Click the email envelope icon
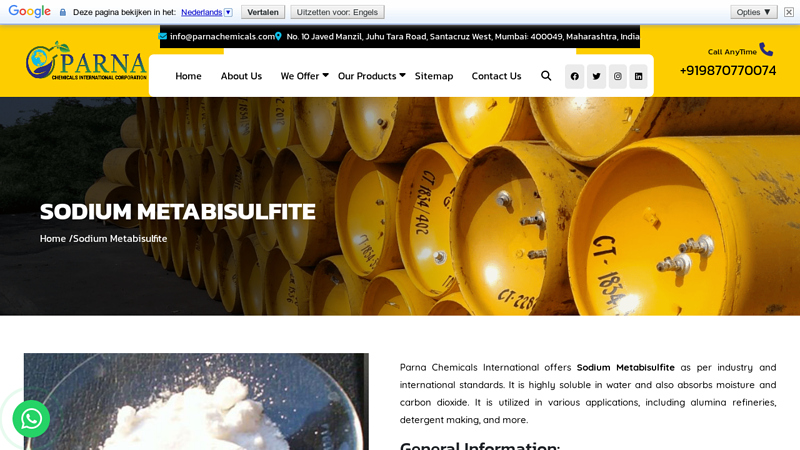This screenshot has width=800, height=450. [x=163, y=36]
